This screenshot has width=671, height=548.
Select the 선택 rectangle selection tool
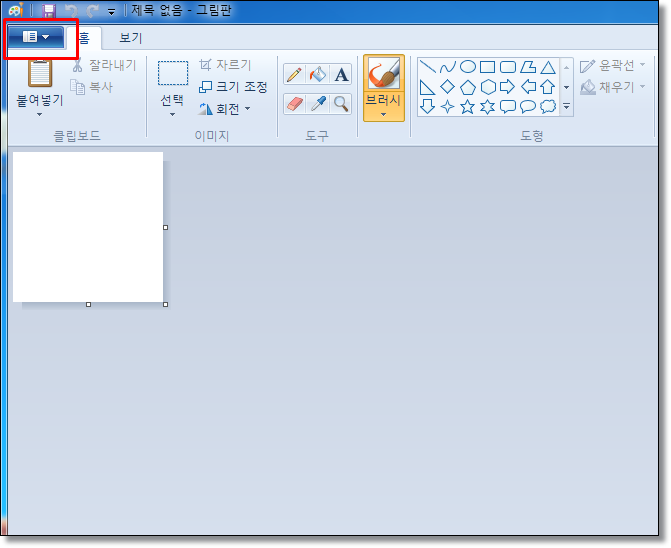172,73
